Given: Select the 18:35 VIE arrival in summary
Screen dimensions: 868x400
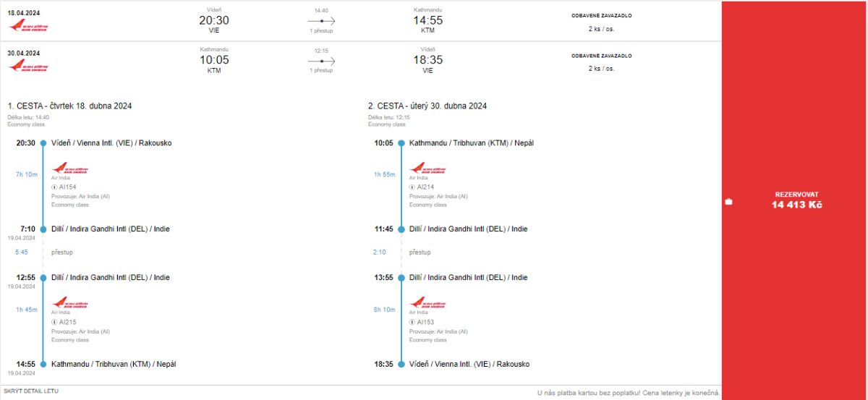Looking at the screenshot, I should pos(427,61).
